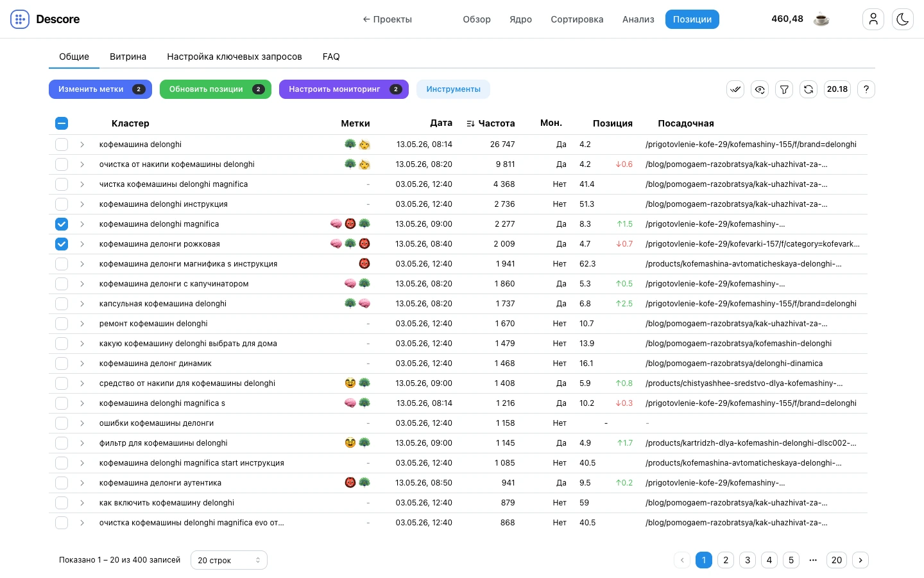The image size is (924, 578).
Task: Click the refresh arrows icon
Action: [x=809, y=89]
